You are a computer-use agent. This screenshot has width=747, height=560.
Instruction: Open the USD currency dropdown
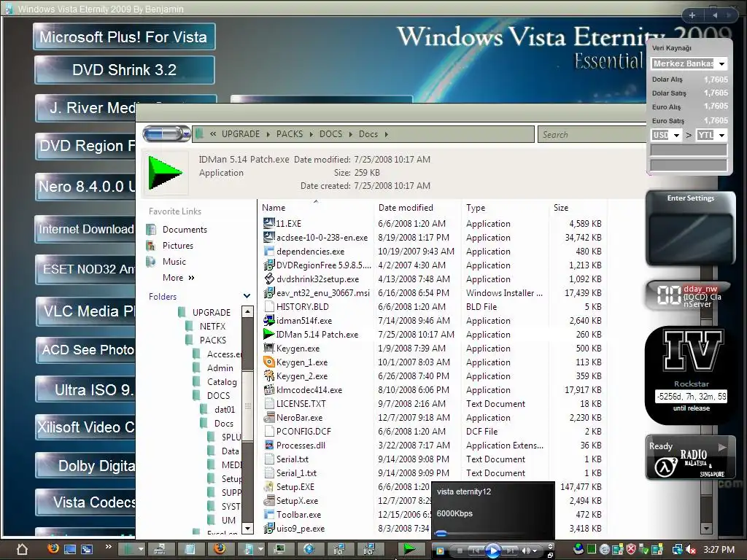666,135
